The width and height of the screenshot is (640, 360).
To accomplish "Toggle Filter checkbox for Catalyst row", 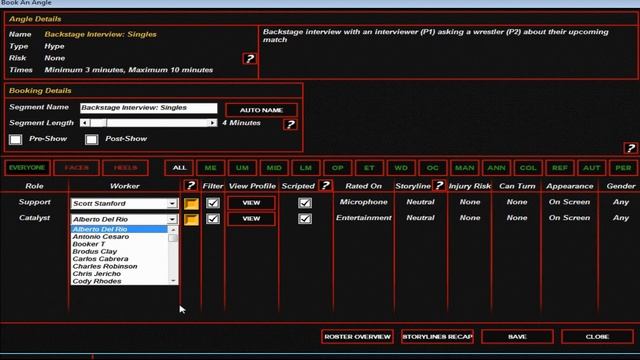I will (213, 219).
